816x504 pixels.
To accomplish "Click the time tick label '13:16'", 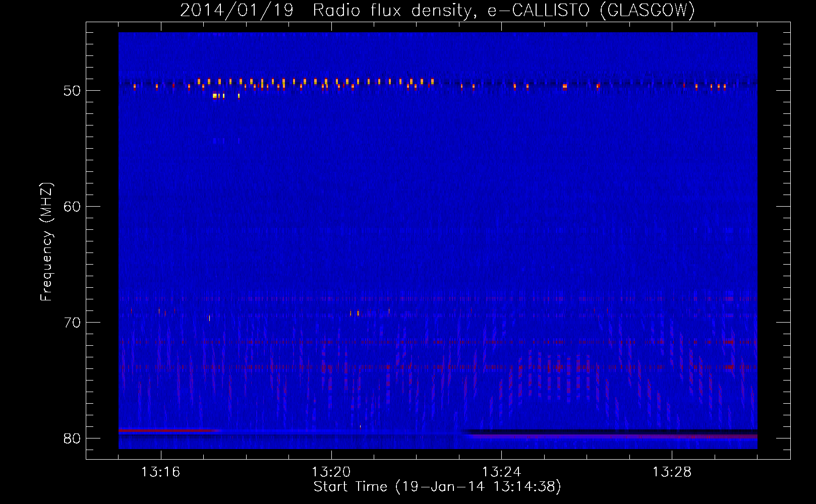I will (160, 472).
